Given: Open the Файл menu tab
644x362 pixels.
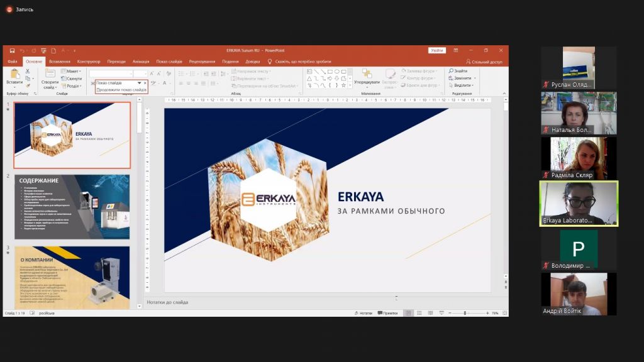Looking at the screenshot, I should coord(13,62).
